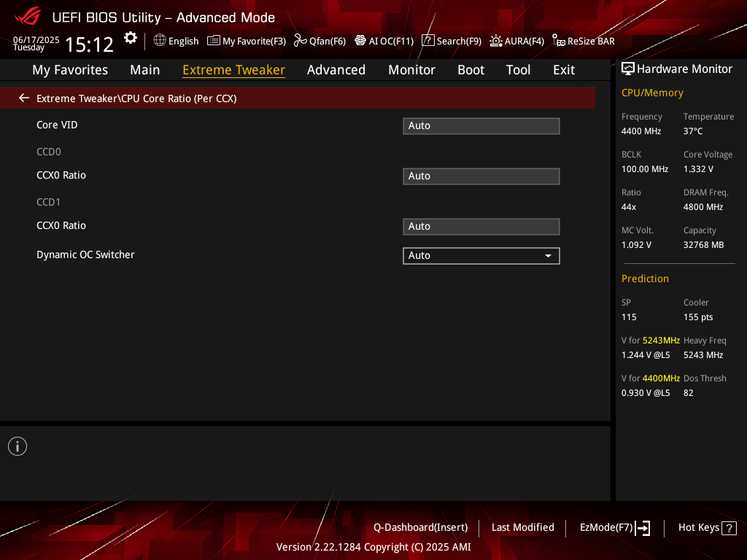Screen dimensions: 747x560
Task: Click Core Voltage value 1.332 V
Action: click(x=698, y=169)
